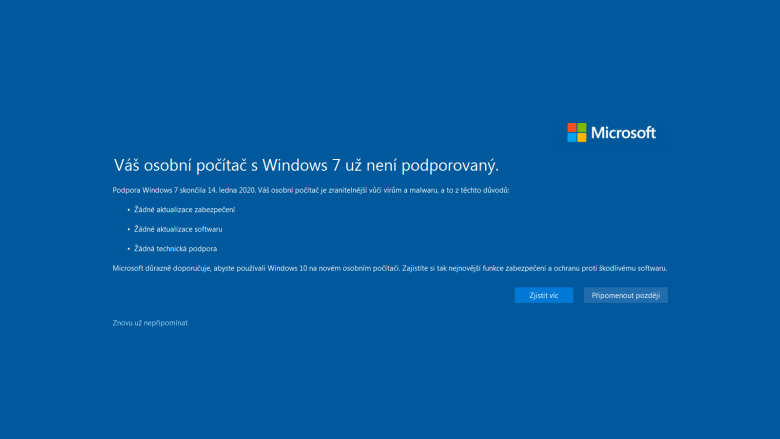Click the bullet dot before "Žádná technická podpora"
780x439 pixels.
129,248
